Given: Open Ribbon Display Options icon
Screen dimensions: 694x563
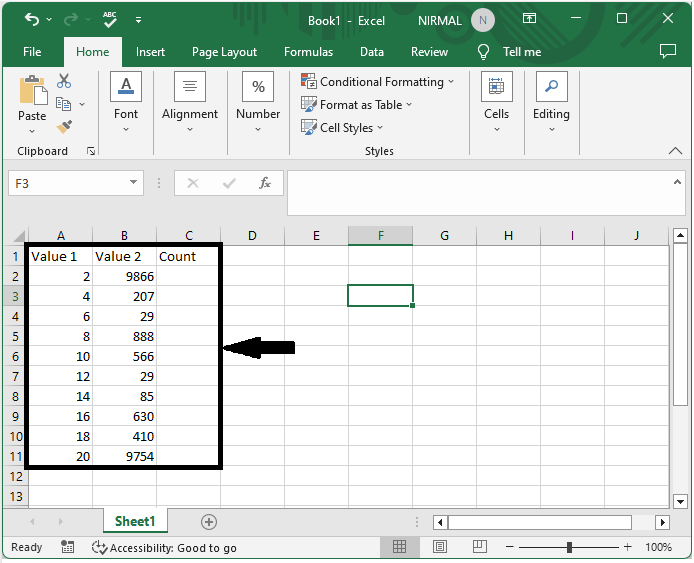Looking at the screenshot, I should pyautogui.click(x=529, y=19).
